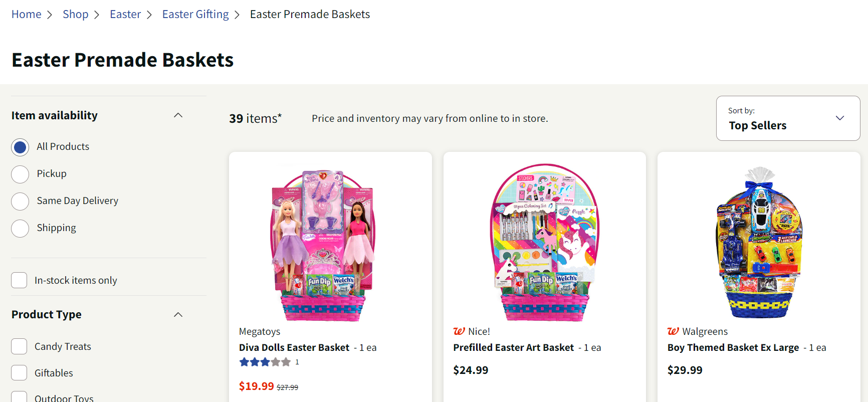
Task: Navigate to the Shop breadcrumb
Action: pos(75,15)
